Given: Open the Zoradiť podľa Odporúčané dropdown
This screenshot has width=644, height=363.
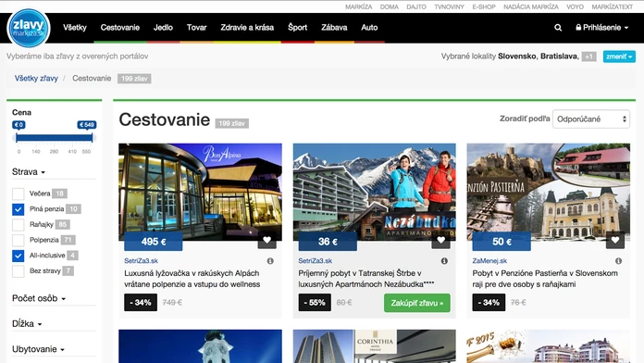Looking at the screenshot, I should (x=591, y=119).
